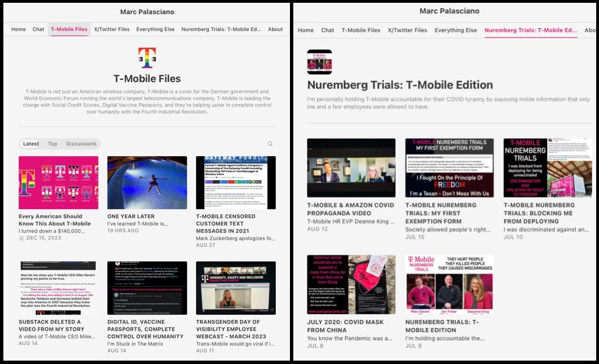Click 'Society allowed people's right...' excerpt
599x364 pixels.
click(448, 229)
